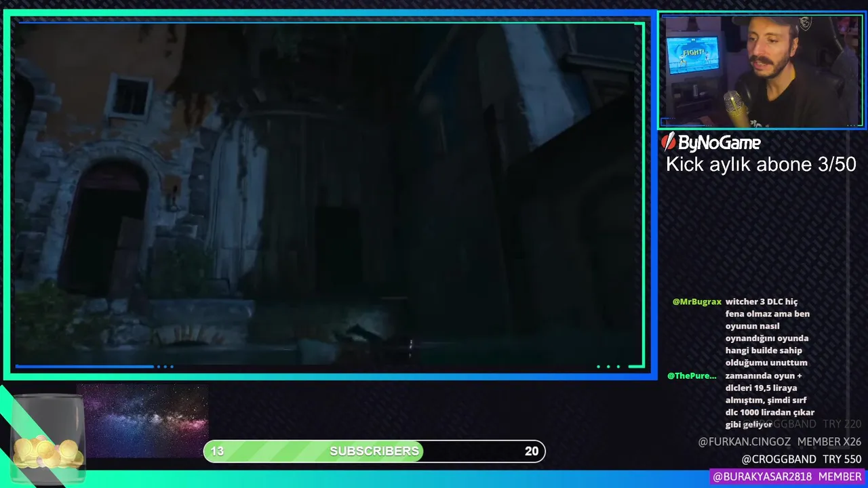This screenshot has width=868, height=488.
Task: Click the FIGHT! arcade screen in webcam
Action: 692,56
